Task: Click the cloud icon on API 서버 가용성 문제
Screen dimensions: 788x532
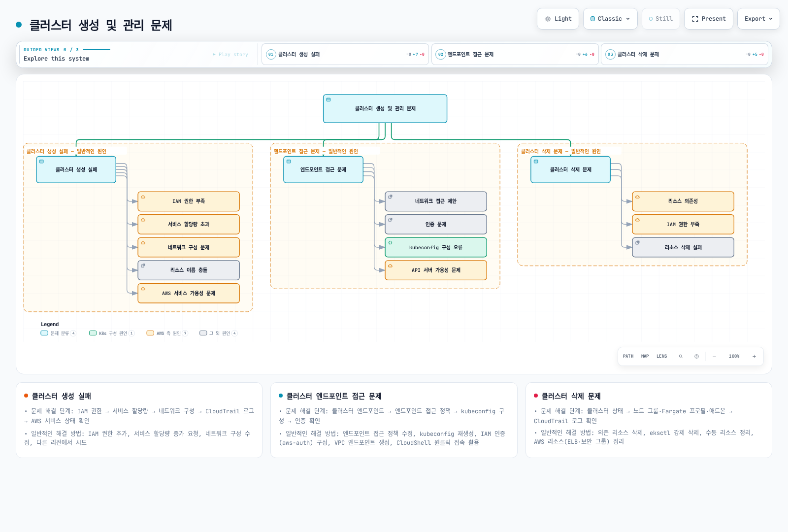Action: click(390, 266)
